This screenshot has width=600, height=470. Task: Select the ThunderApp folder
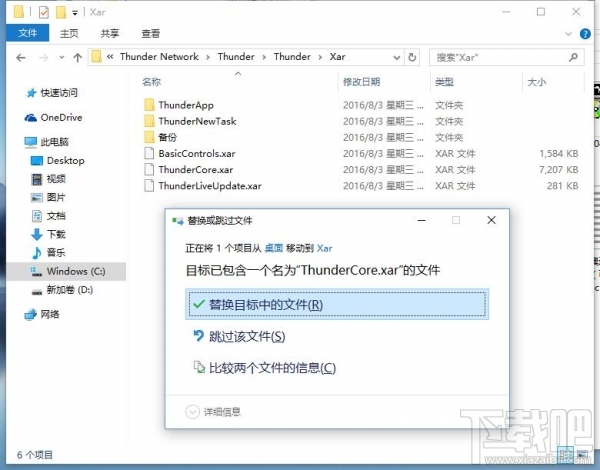tap(186, 105)
